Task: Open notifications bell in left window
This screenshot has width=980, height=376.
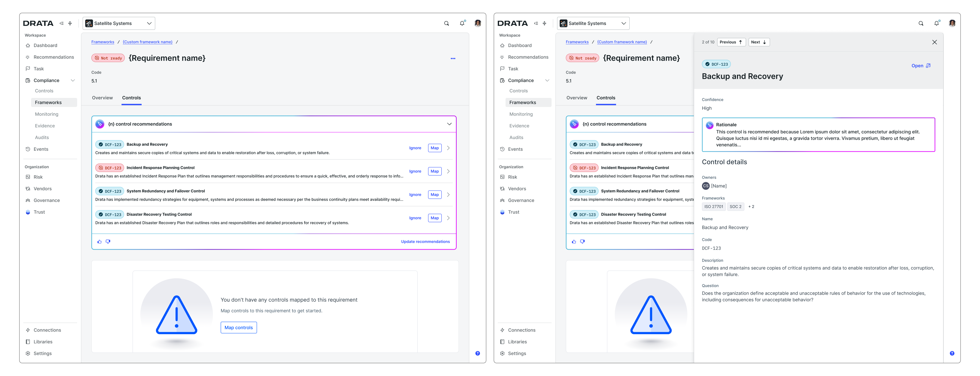Action: click(x=462, y=23)
